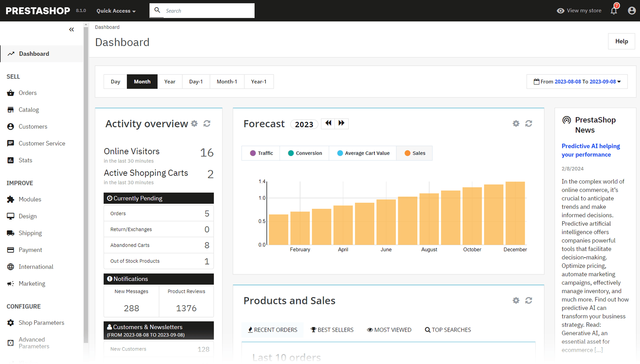The image size is (640, 364).
Task: Collapse the left sidebar
Action: (x=72, y=29)
